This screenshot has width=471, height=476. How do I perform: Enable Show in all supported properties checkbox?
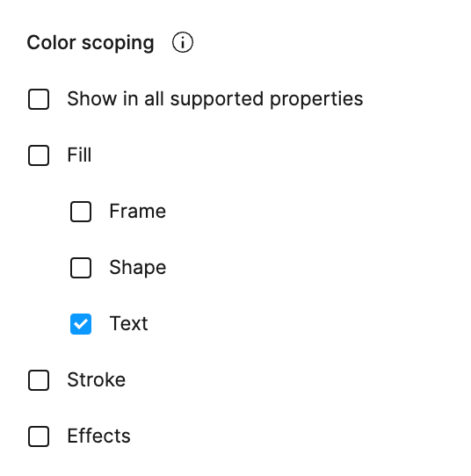39,99
